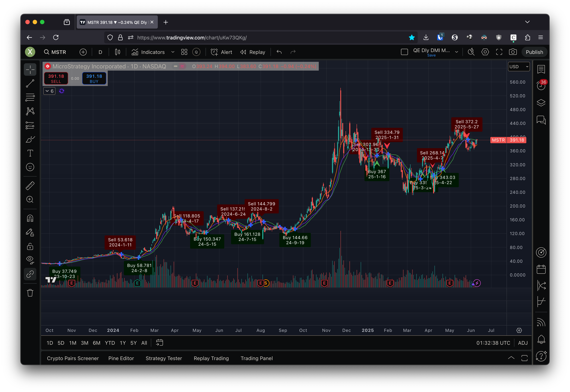Open the Measure ruler tool

30,186
